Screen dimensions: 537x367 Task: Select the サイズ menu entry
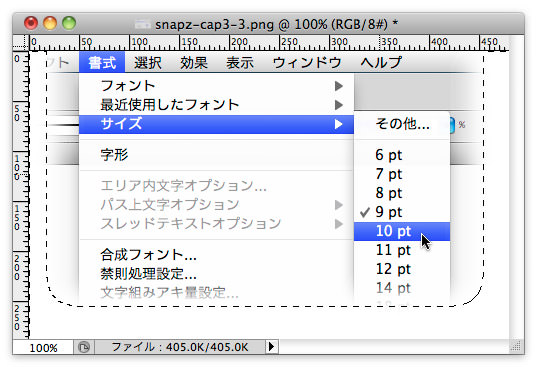pos(216,124)
